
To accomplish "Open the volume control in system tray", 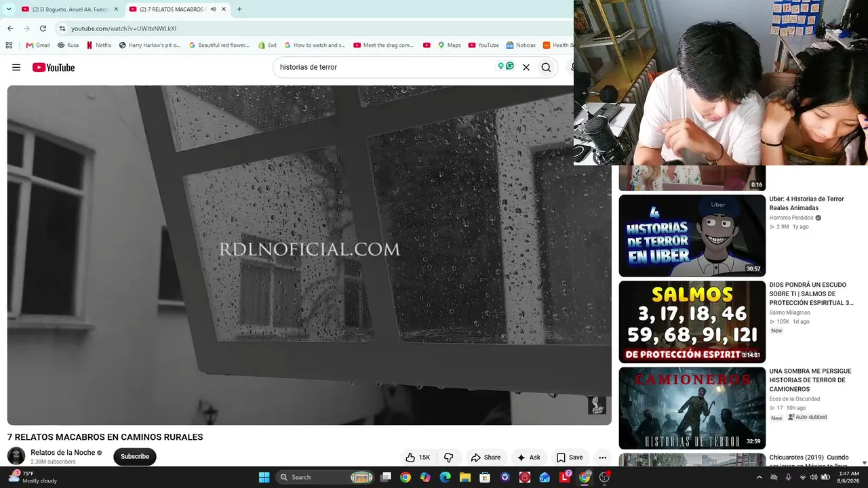I will tap(814, 477).
